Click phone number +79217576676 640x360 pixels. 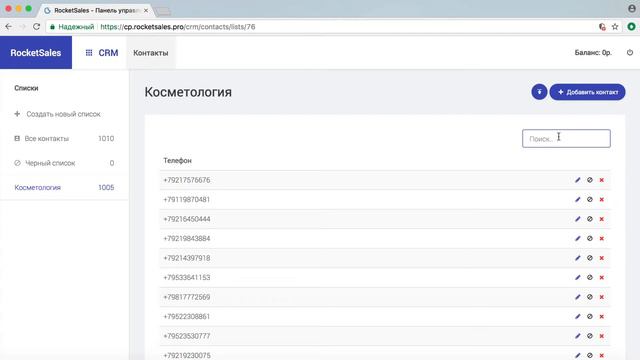click(x=187, y=180)
